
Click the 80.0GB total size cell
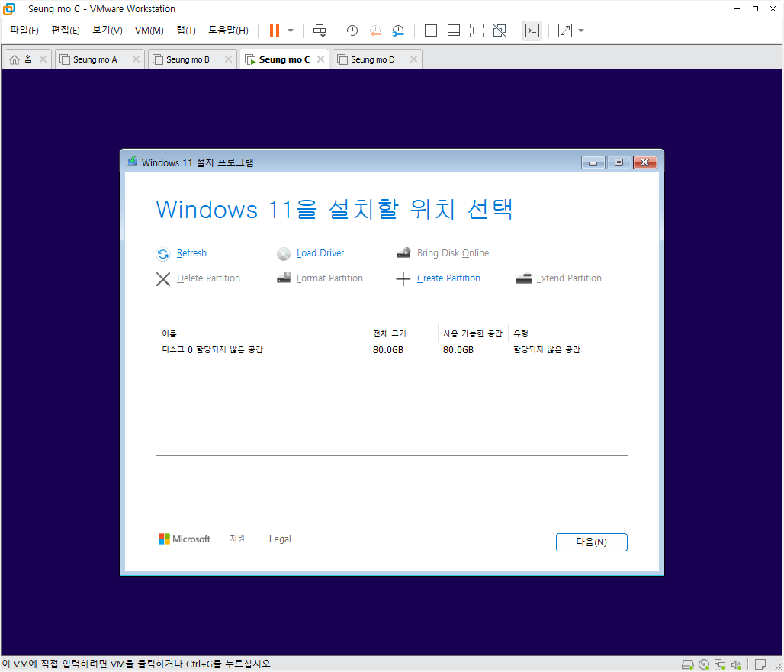click(388, 350)
